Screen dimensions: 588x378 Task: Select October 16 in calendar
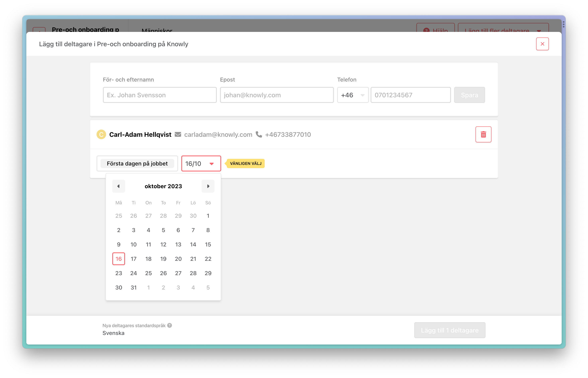coord(119,259)
